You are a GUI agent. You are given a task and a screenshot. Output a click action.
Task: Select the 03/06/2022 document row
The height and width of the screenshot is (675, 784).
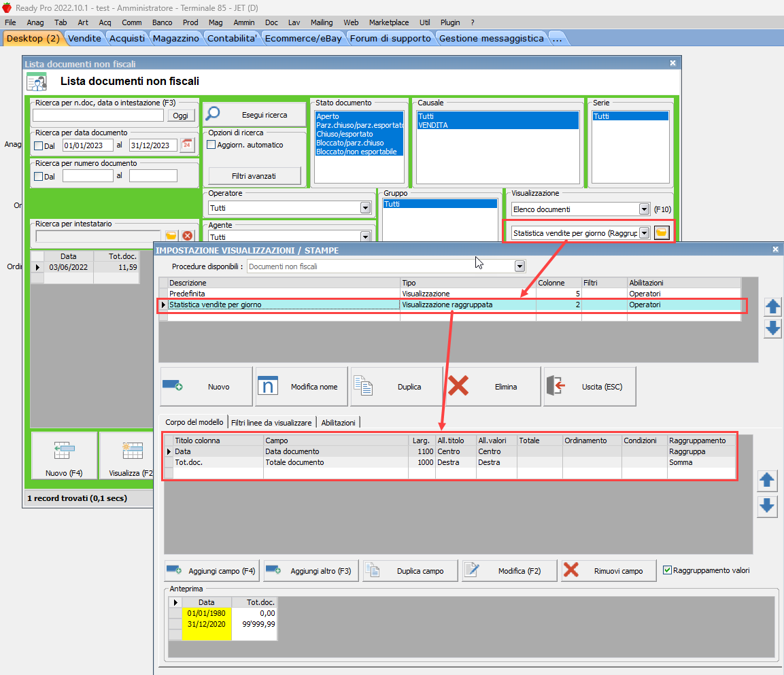[x=85, y=267]
